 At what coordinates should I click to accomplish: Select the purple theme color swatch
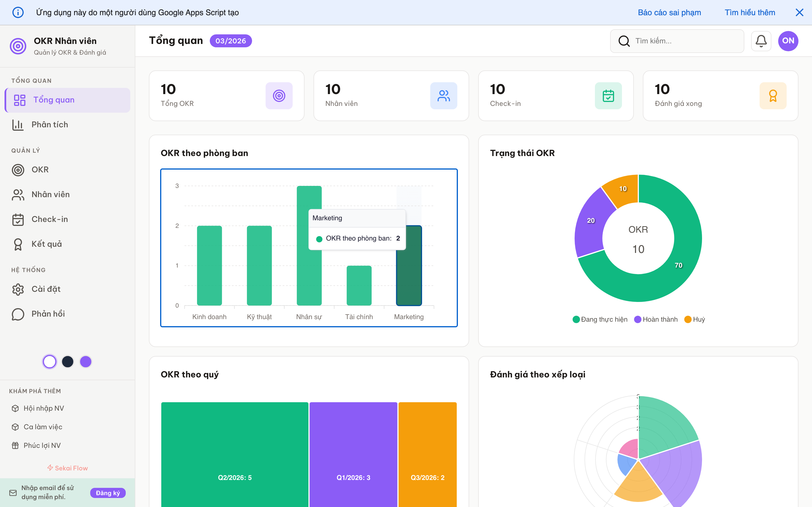coord(85,361)
